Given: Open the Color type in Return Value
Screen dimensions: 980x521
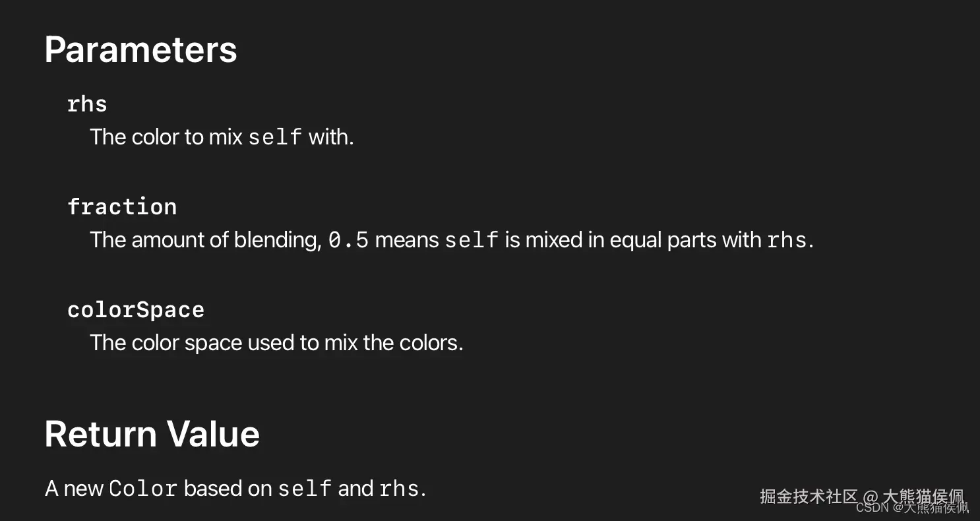Looking at the screenshot, I should [143, 489].
